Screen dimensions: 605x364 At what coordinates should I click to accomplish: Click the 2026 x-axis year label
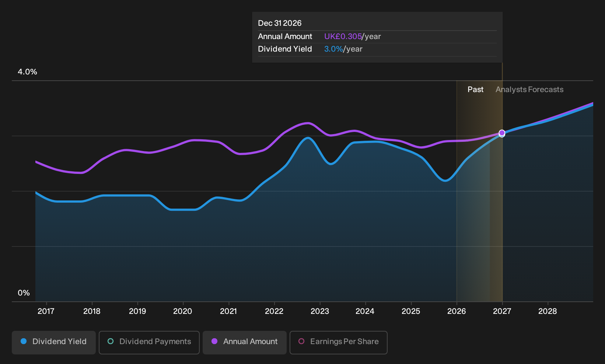coord(457,311)
